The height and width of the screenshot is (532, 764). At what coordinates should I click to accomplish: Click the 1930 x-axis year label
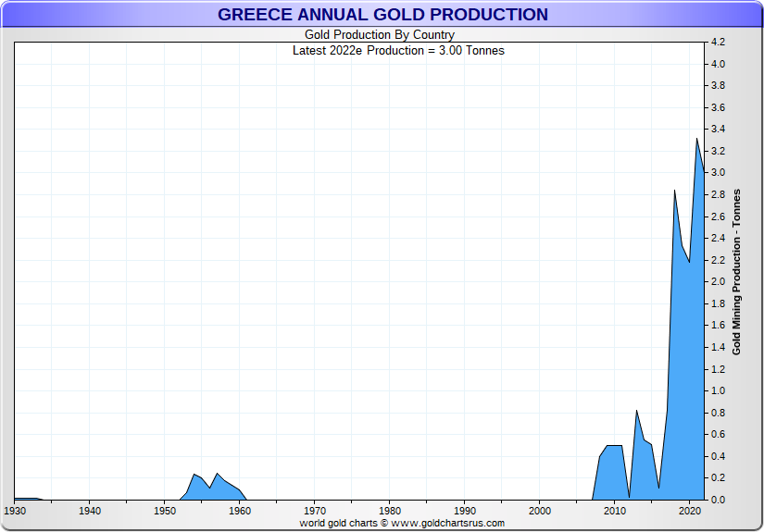[15, 511]
